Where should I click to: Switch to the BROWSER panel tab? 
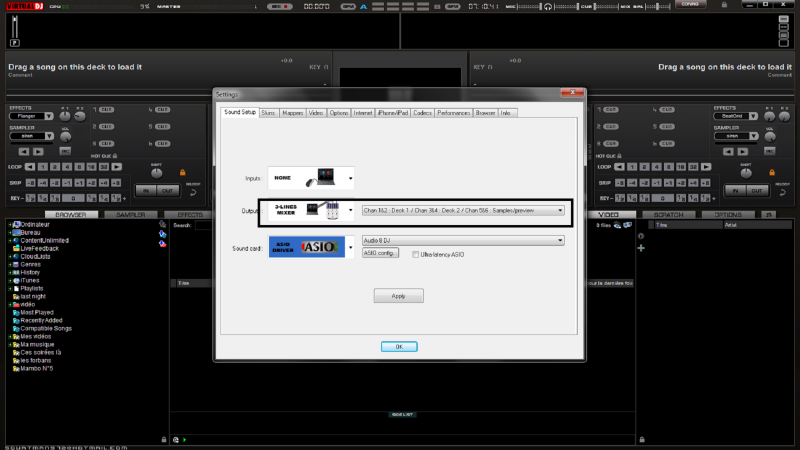click(70, 215)
